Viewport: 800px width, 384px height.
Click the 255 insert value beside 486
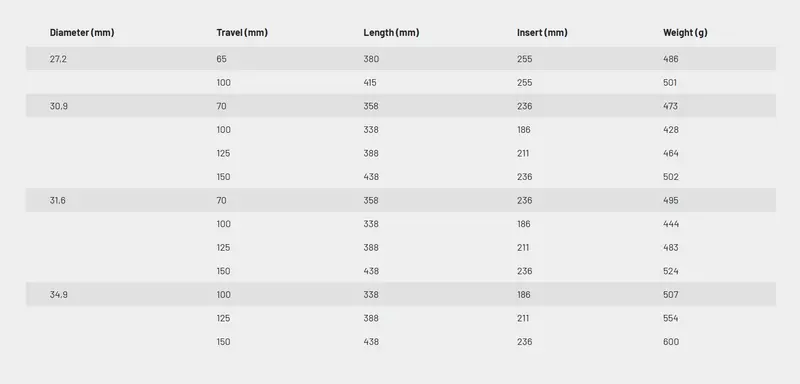[524, 59]
